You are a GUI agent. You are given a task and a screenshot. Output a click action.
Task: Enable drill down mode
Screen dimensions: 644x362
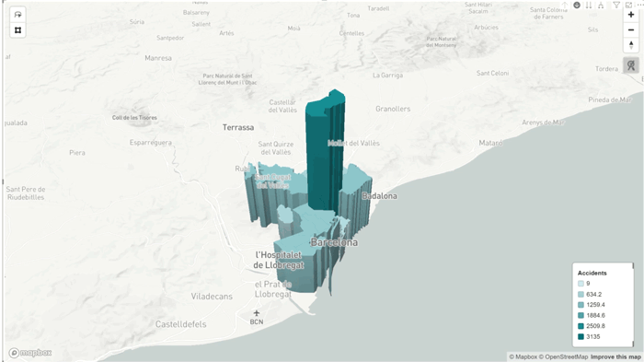pyautogui.click(x=577, y=5)
